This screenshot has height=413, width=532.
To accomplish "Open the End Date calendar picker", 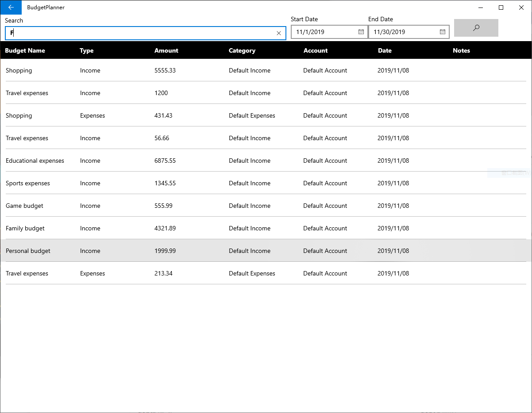I will point(443,32).
